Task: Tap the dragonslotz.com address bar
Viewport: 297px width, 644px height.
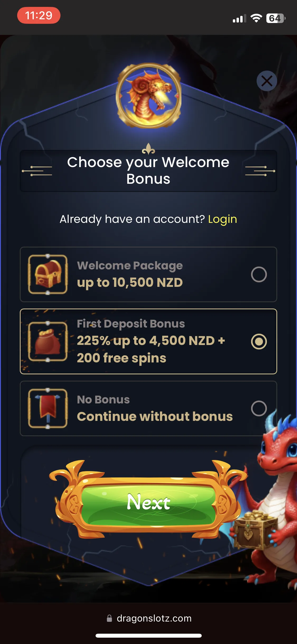Action: coord(149,618)
